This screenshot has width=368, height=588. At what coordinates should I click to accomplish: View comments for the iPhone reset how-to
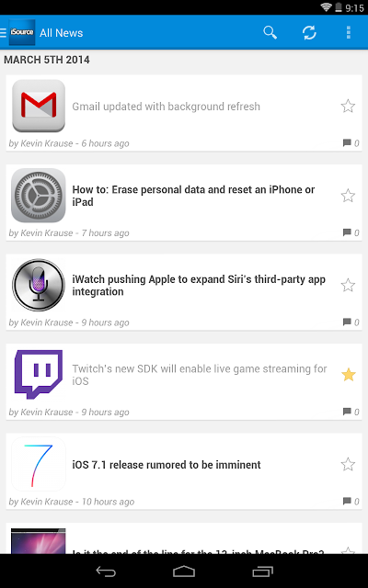pyautogui.click(x=351, y=232)
